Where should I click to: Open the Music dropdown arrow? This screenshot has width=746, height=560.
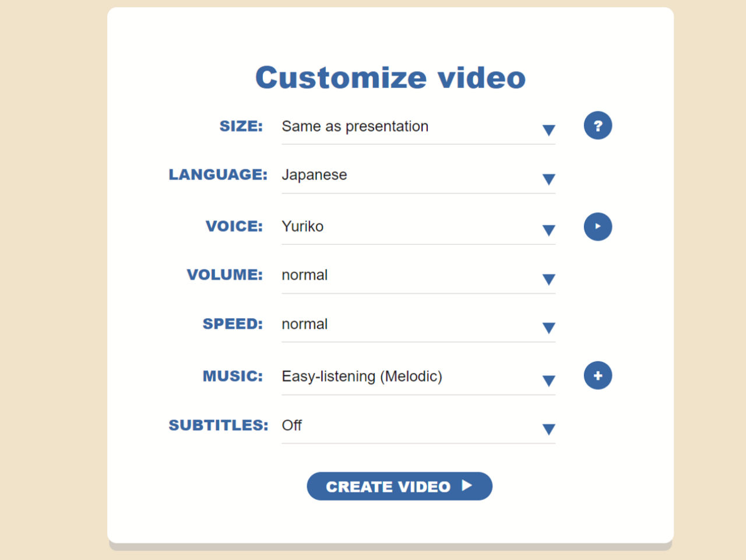tap(548, 381)
